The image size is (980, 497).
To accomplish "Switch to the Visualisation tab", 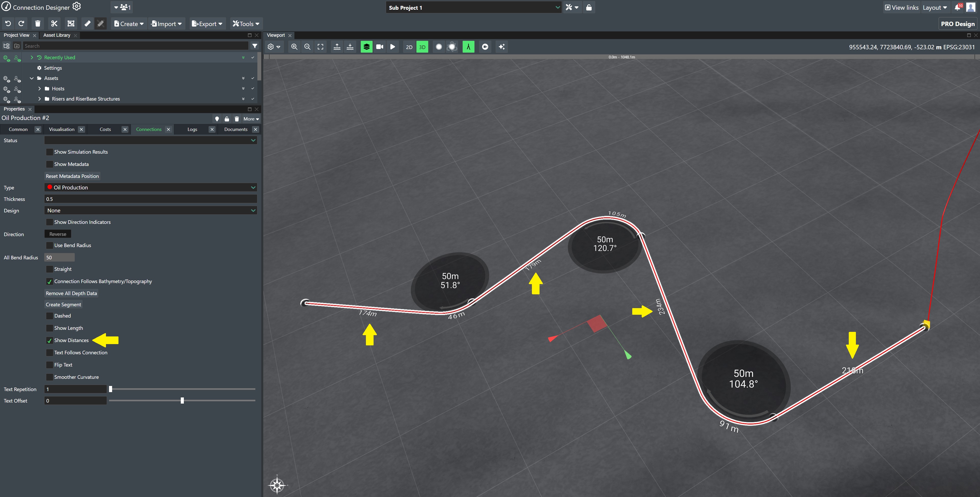I will point(62,129).
